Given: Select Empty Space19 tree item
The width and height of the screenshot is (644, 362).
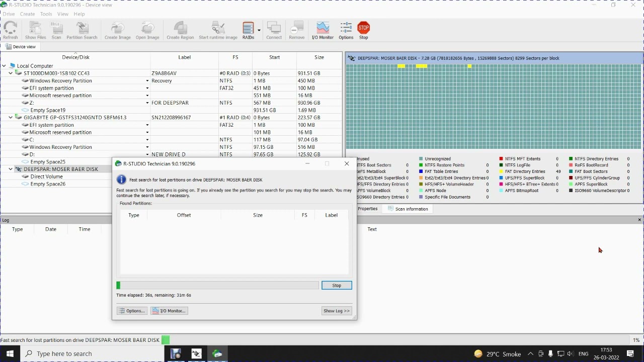Looking at the screenshot, I should pyautogui.click(x=48, y=110).
